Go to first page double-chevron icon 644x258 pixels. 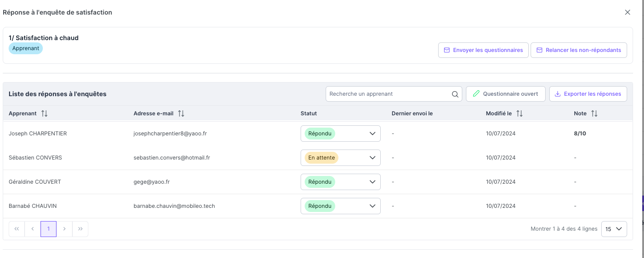pyautogui.click(x=17, y=229)
